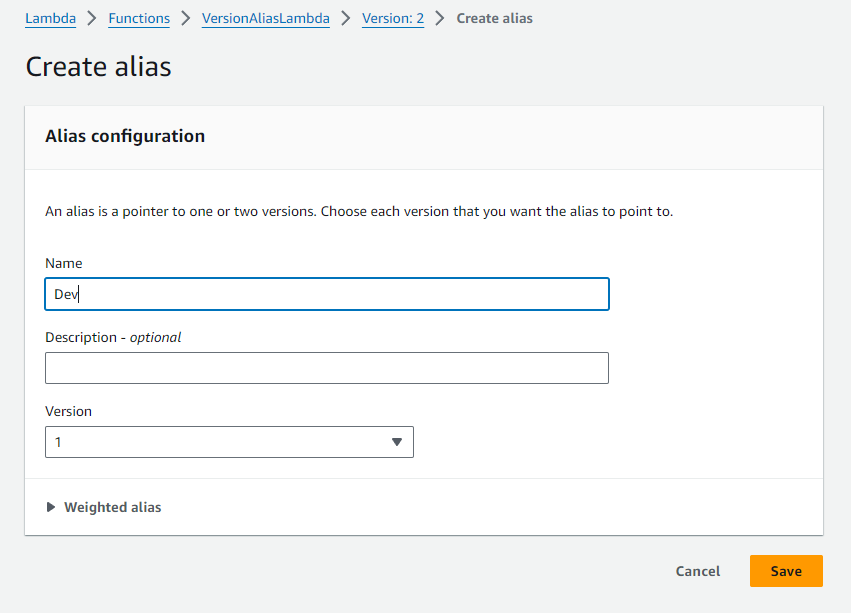Focus the Name field containing Dev
The image size is (851, 613).
326,294
